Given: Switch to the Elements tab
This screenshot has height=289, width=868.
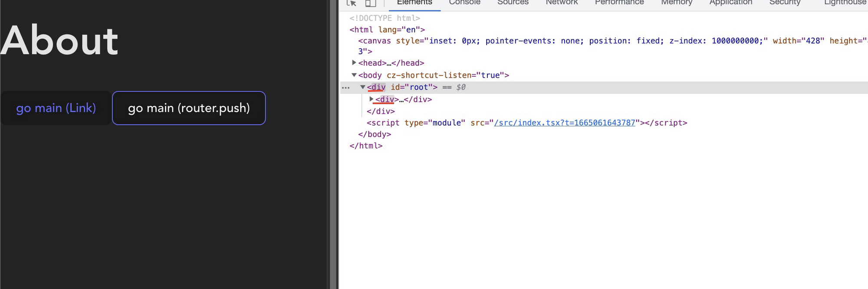Looking at the screenshot, I should point(414,3).
